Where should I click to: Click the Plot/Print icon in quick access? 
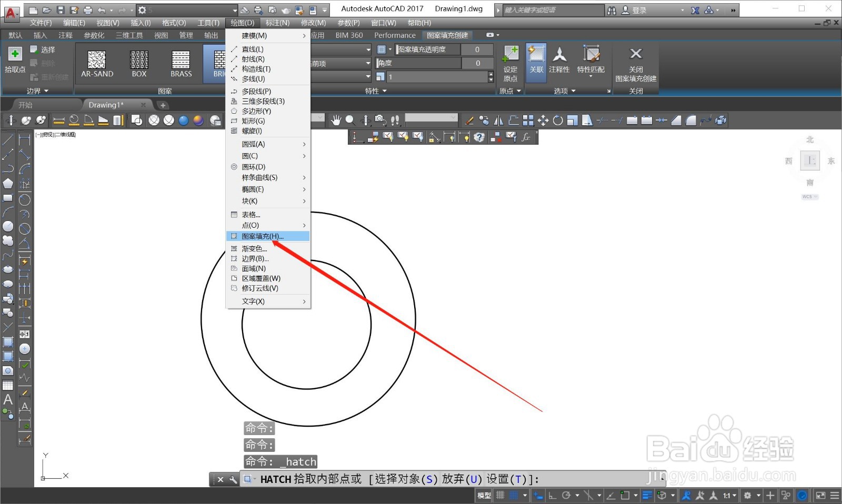[88, 10]
